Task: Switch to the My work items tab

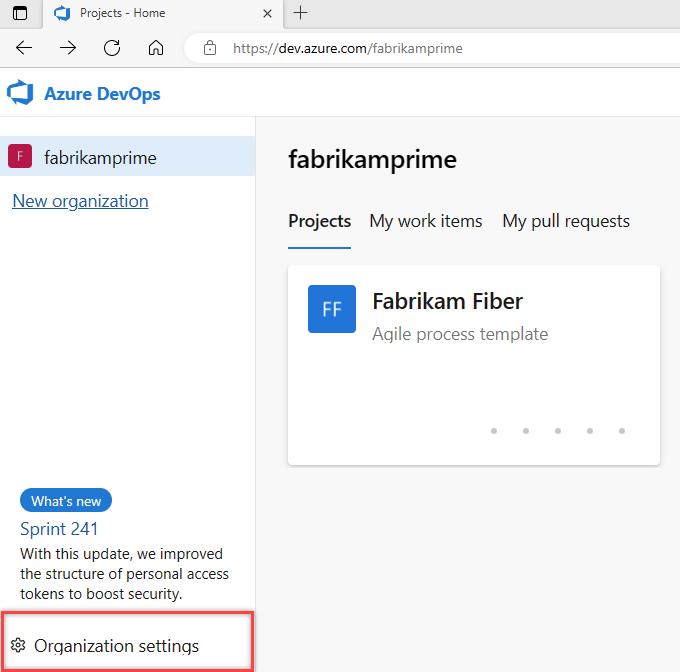Action: [x=425, y=221]
